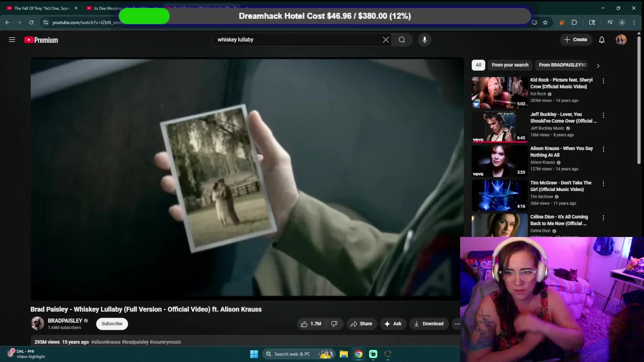Open Kid Rock Picture video thumbnail
The width and height of the screenshot is (644, 362).
coord(500,93)
